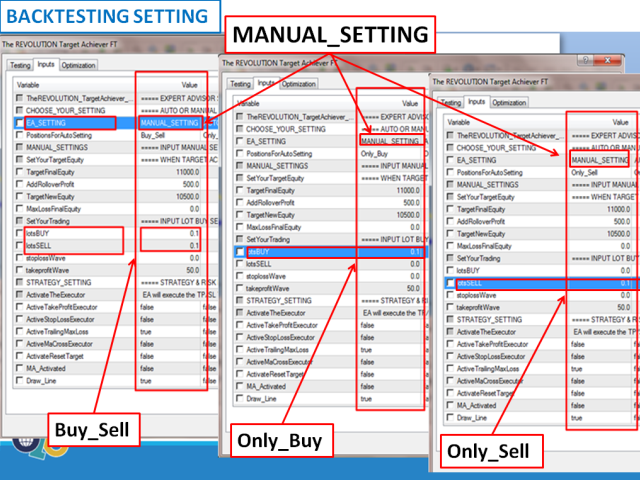
Task: Enable takeprofitWave checkbox in the middle window
Action: (x=240, y=288)
